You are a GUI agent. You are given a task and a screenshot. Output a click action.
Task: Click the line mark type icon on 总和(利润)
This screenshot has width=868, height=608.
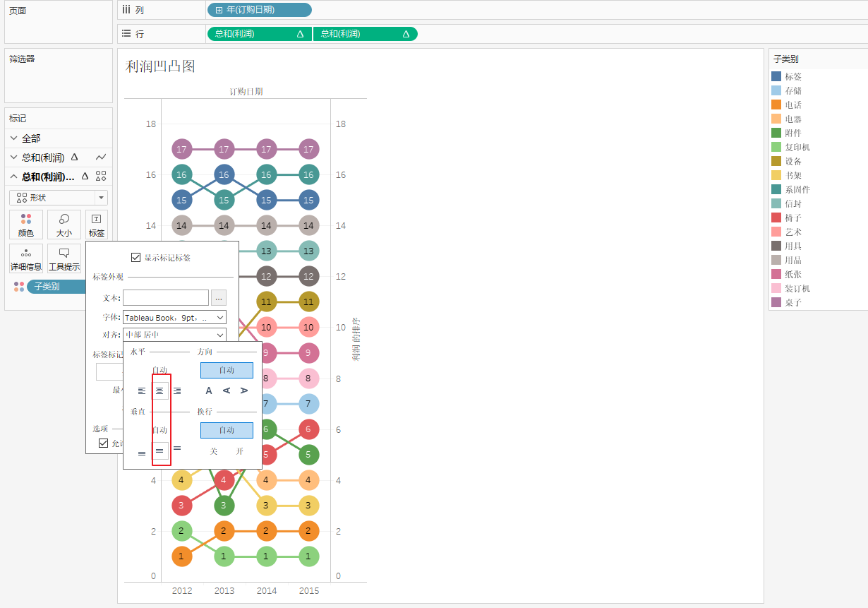(101, 157)
